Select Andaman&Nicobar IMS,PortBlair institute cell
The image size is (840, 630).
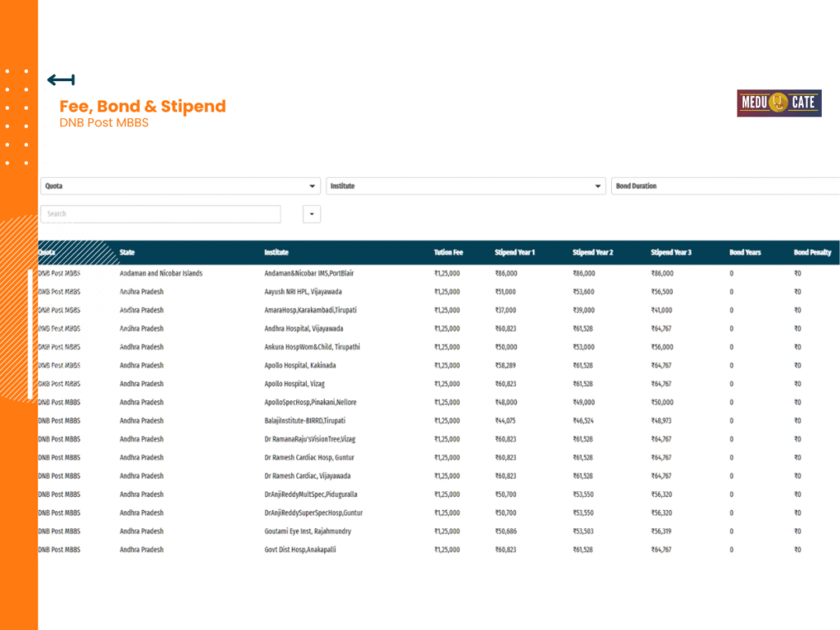(x=309, y=273)
